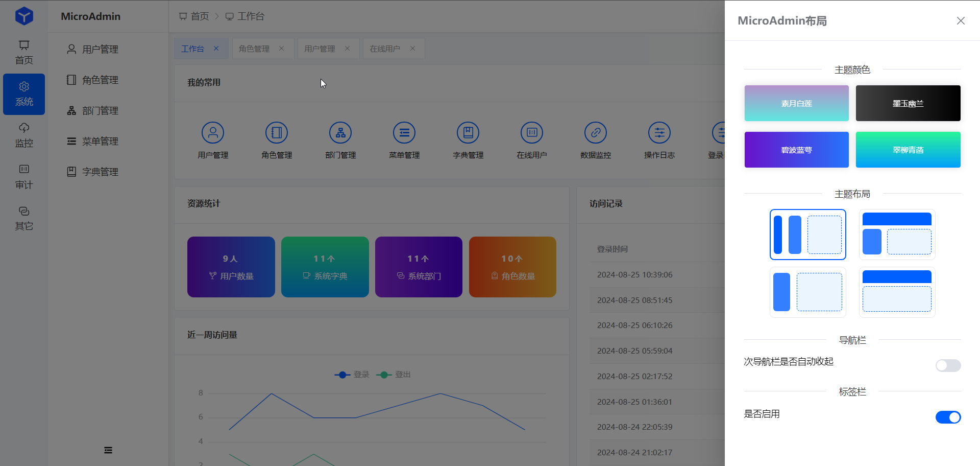Click the 首页 breadcrumb link
Screen dimensions: 980x466
(194, 16)
